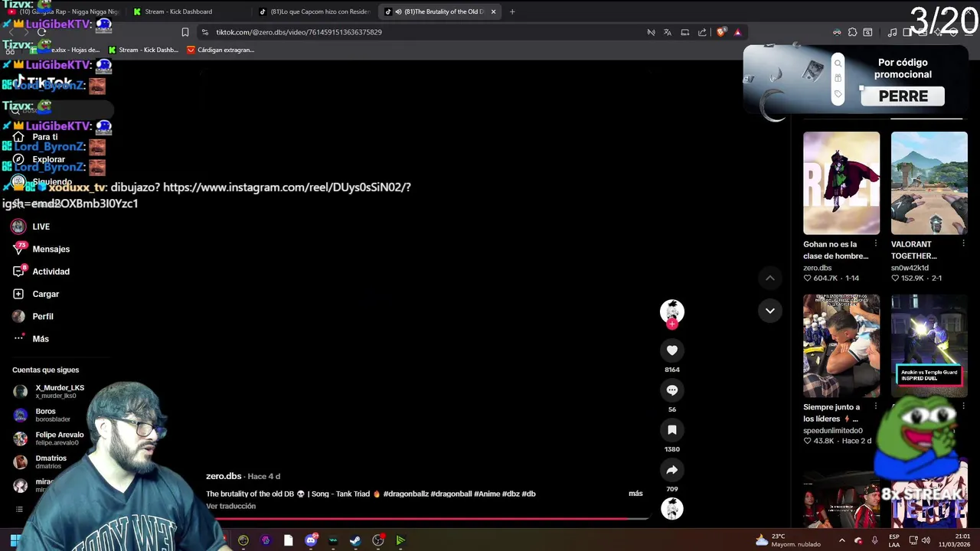This screenshot has width=980, height=551.
Task: Open Discord from the taskbar
Action: click(x=310, y=540)
